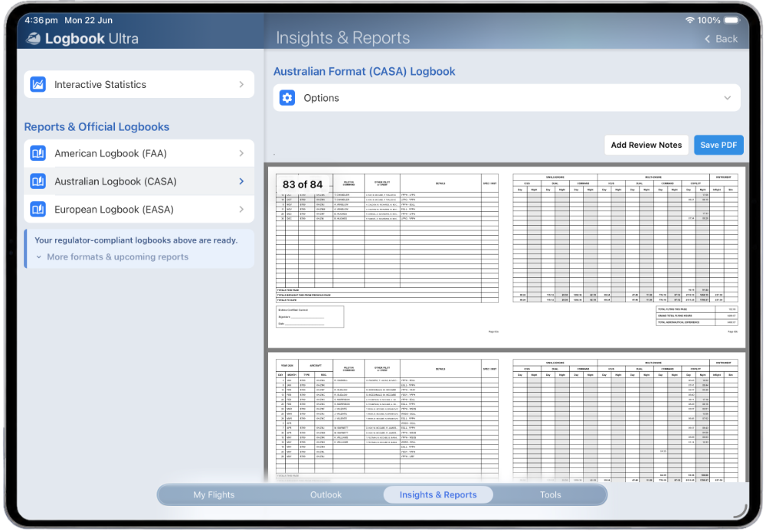Screen dimensions: 766x532
Task: Click the second logbook page preview
Action: (506, 417)
